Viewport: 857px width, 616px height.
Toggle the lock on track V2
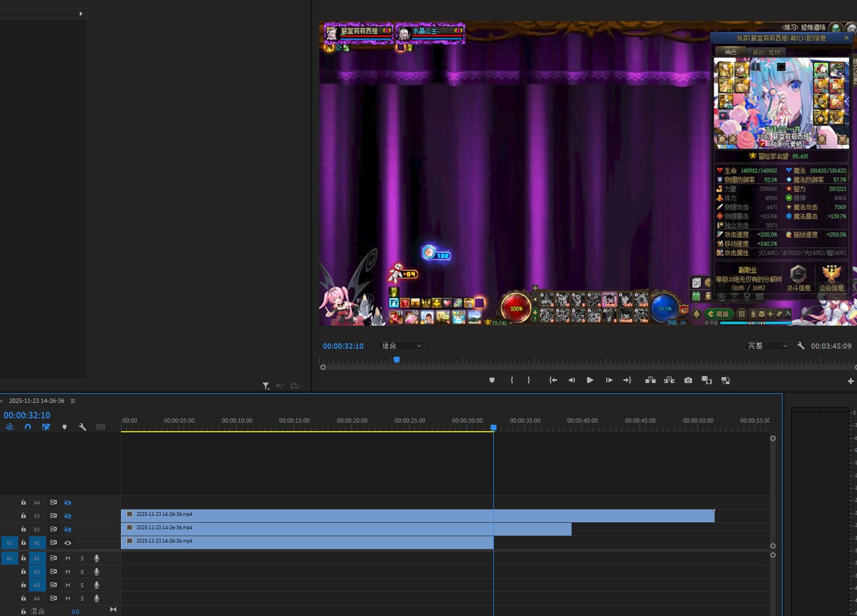[24, 529]
